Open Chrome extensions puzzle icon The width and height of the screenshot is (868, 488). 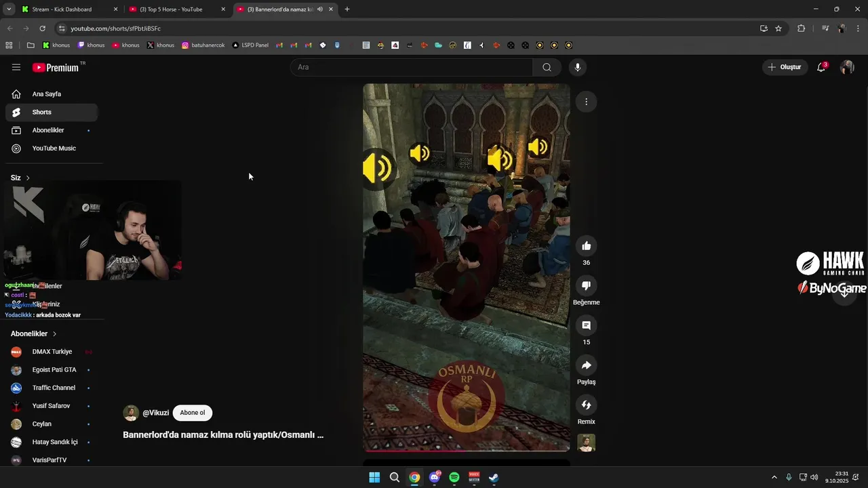801,28
